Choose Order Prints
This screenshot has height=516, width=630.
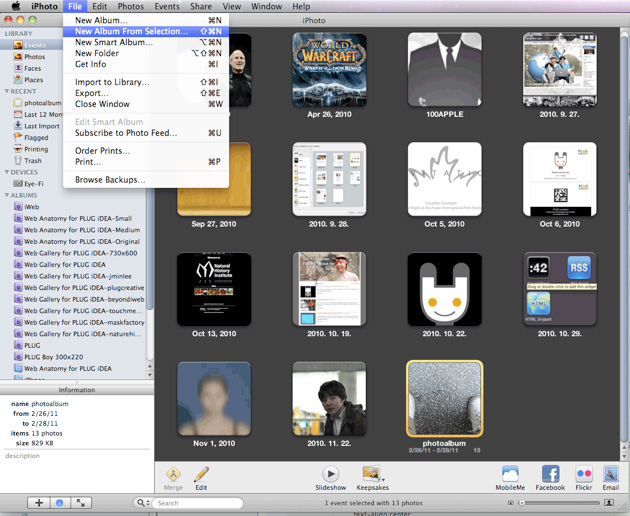click(x=146, y=151)
